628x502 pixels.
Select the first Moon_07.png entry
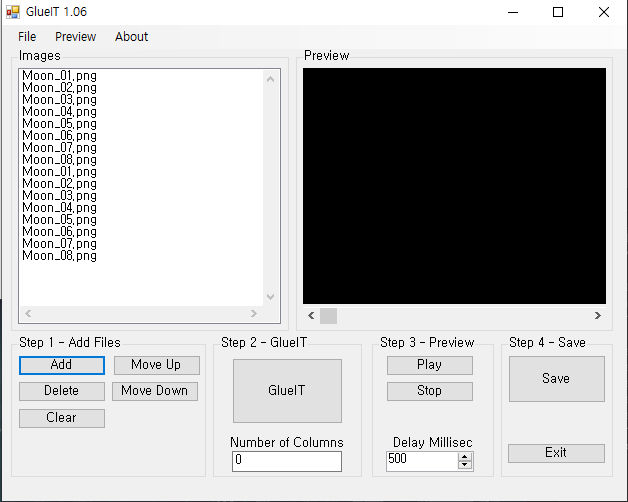click(x=60, y=148)
